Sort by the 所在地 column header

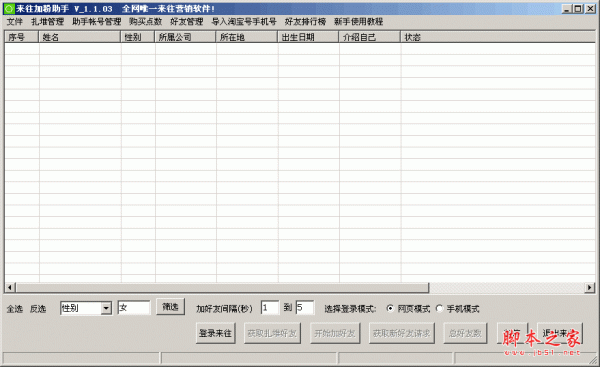[246, 37]
